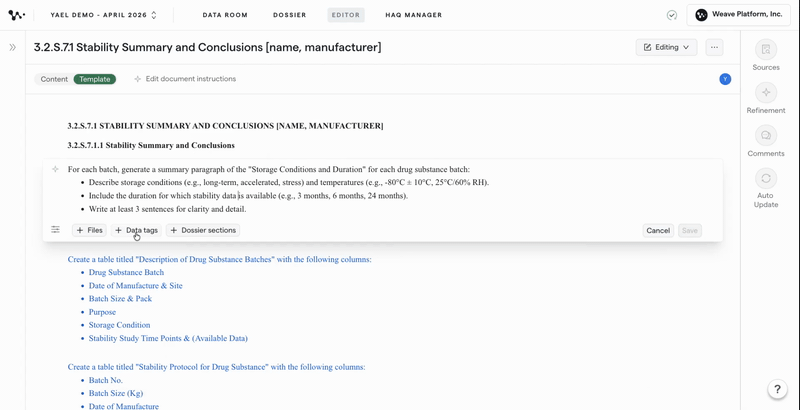
Task: Switch to Content view toggle
Action: pyautogui.click(x=54, y=79)
